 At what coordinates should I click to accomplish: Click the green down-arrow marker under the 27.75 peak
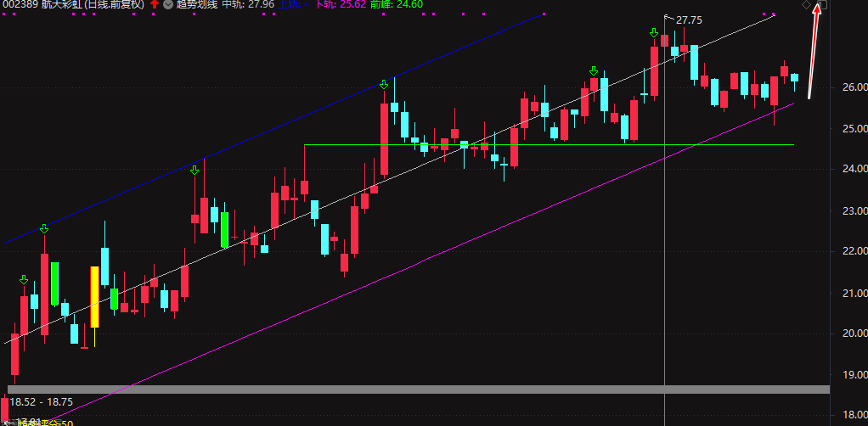point(654,34)
